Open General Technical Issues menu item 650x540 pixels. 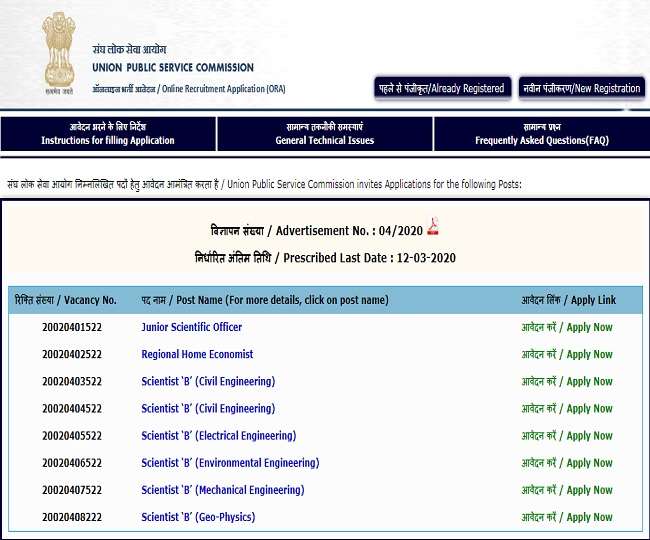[325, 135]
